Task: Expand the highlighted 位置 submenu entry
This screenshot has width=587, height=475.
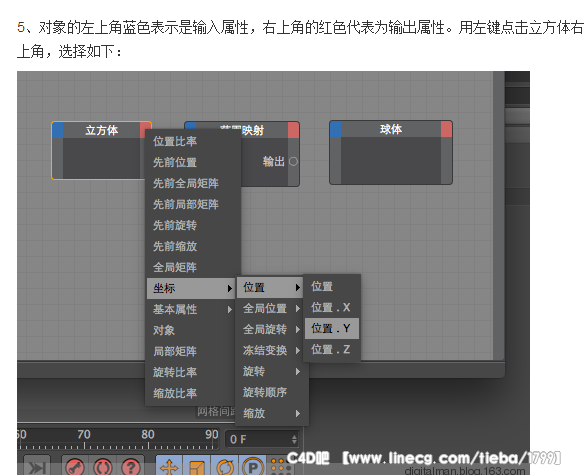Action: pyautogui.click(x=270, y=287)
